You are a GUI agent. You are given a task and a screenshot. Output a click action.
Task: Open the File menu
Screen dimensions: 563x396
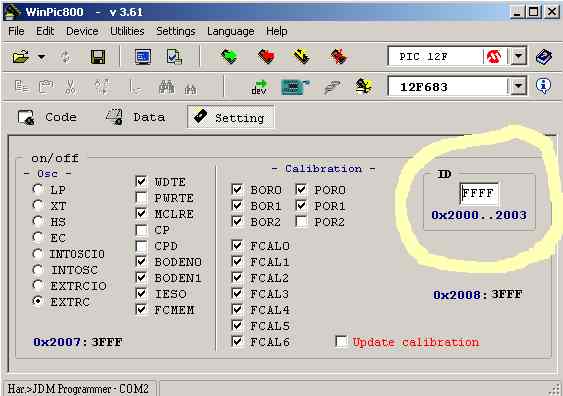point(16,31)
